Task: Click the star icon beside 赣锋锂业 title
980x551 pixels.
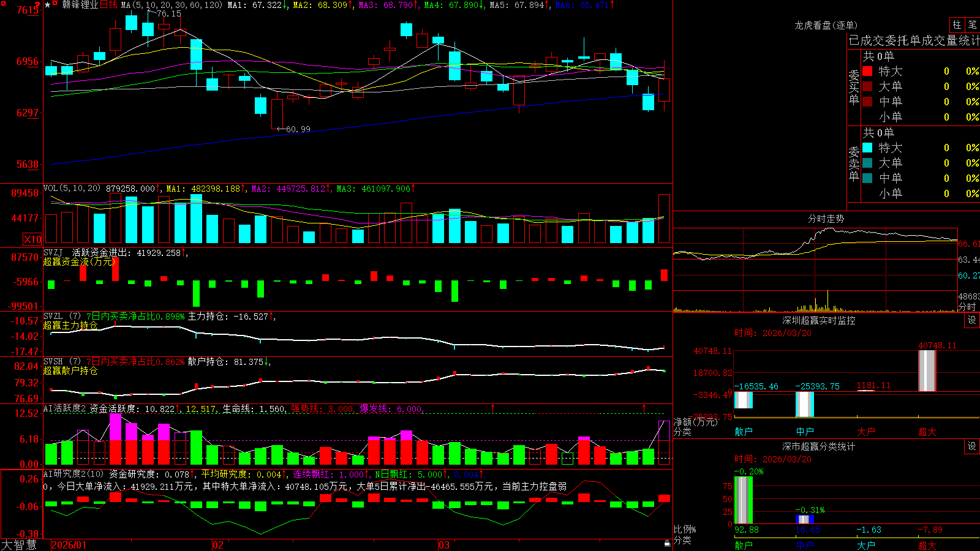Action: point(47,5)
